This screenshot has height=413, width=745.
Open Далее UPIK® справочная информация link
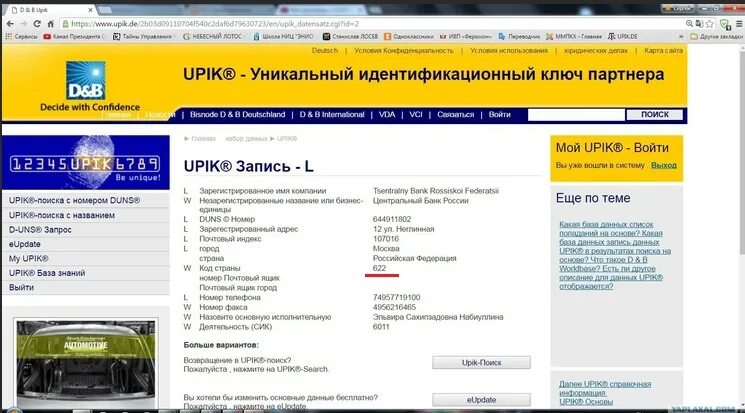click(x=605, y=388)
